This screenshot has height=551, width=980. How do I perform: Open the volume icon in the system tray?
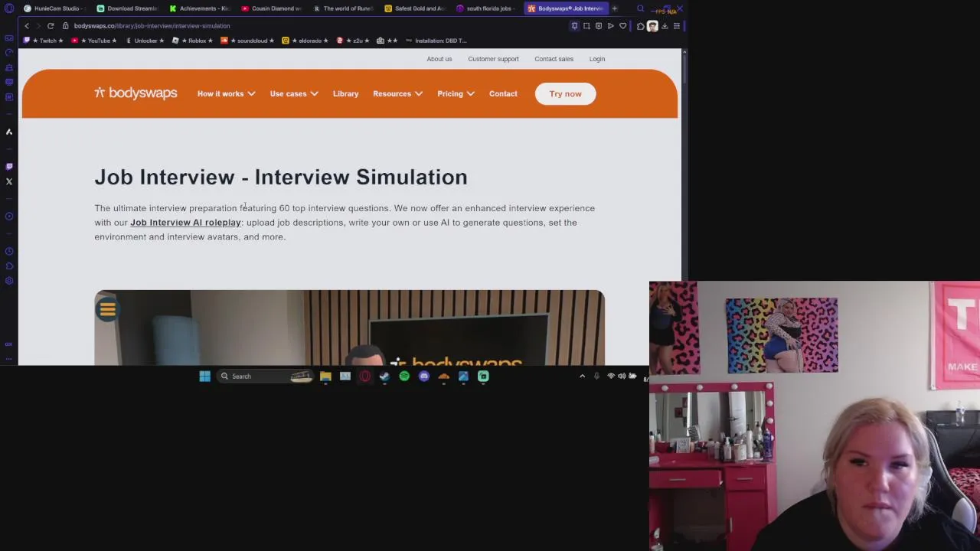[x=622, y=376]
